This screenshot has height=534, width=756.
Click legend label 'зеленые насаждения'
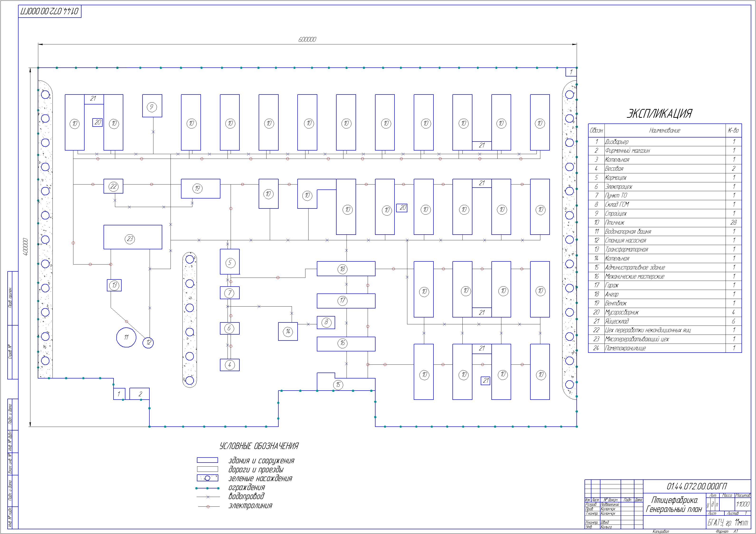261,479
